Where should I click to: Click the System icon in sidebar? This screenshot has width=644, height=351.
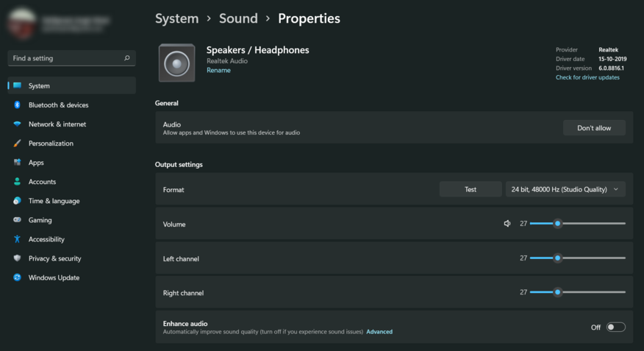pos(17,86)
